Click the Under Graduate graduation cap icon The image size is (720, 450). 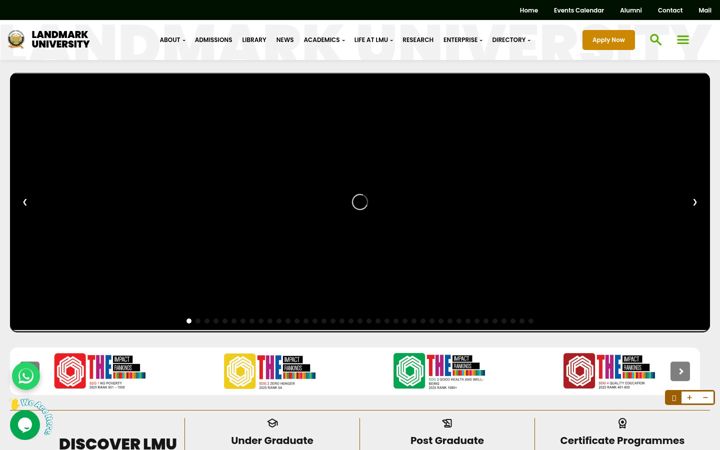272,423
